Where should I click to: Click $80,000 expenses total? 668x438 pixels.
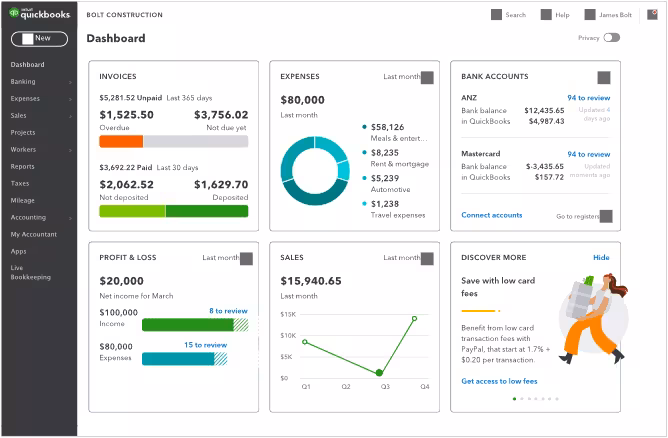pyautogui.click(x=302, y=100)
